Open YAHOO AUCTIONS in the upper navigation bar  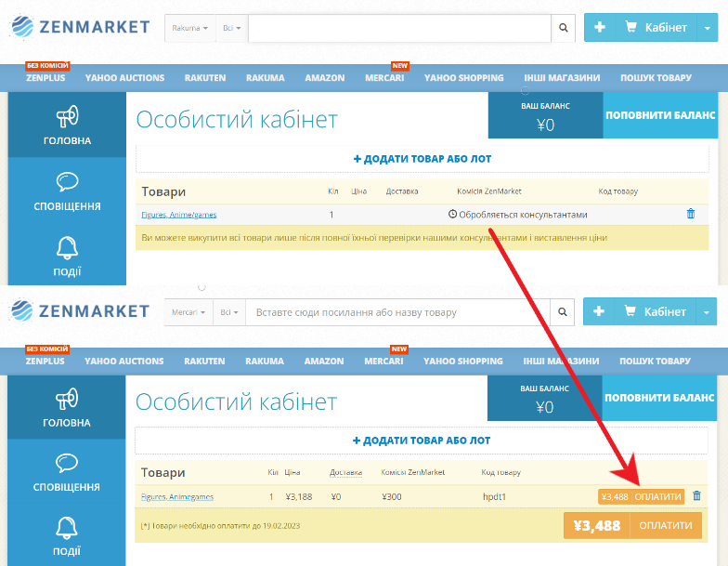[x=124, y=78]
